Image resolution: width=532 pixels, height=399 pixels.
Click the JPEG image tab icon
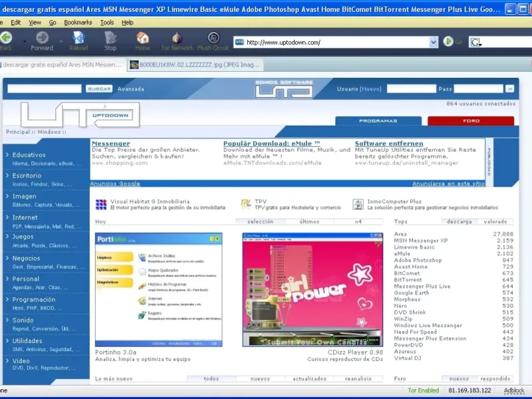click(134, 65)
